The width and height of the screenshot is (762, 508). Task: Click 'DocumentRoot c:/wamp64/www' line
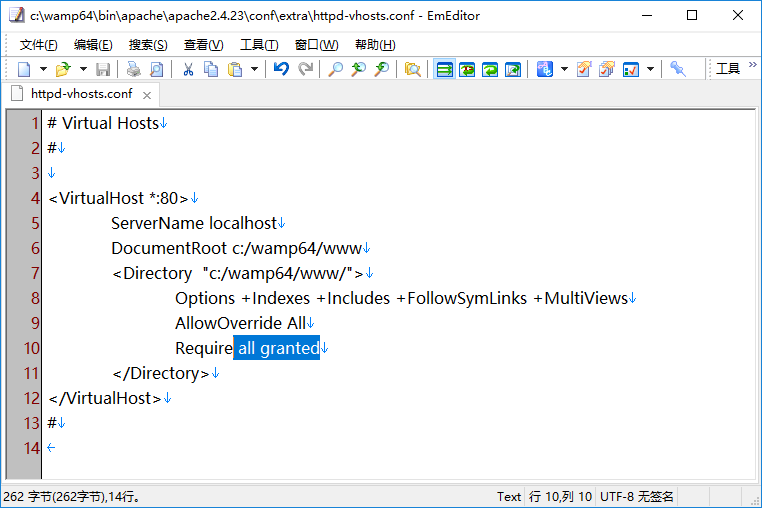pos(237,248)
